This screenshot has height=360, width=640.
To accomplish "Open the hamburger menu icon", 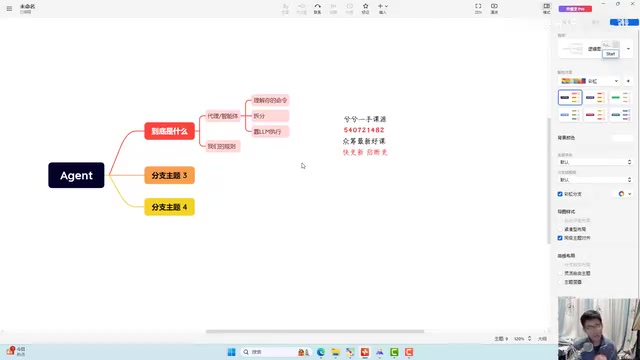I will (x=9, y=8).
